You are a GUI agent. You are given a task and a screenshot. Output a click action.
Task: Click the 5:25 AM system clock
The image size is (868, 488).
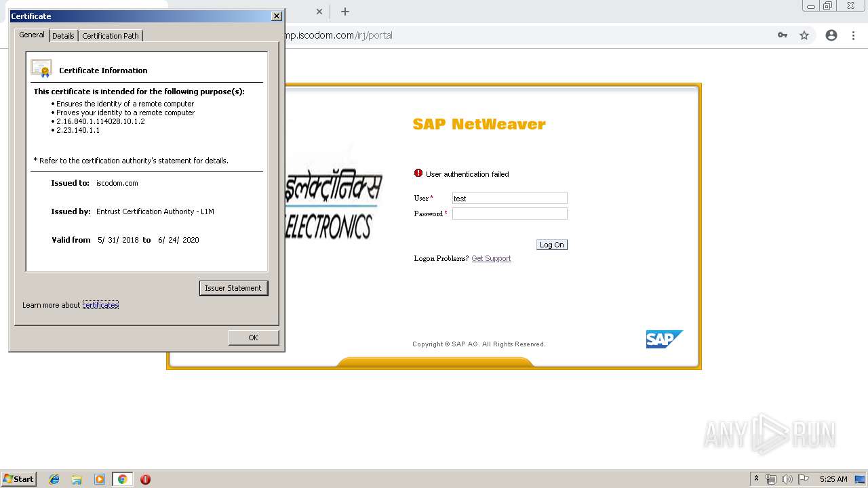click(x=833, y=479)
